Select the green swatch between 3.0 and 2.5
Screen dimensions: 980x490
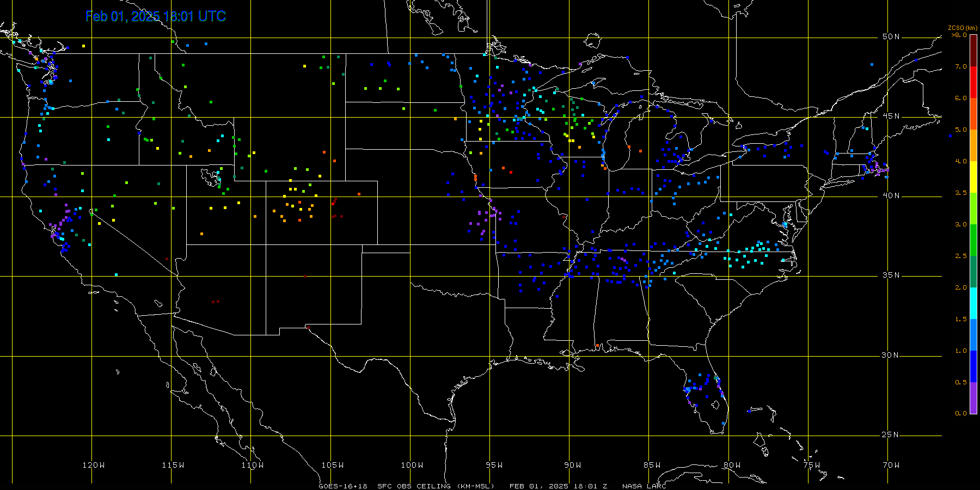tap(973, 240)
